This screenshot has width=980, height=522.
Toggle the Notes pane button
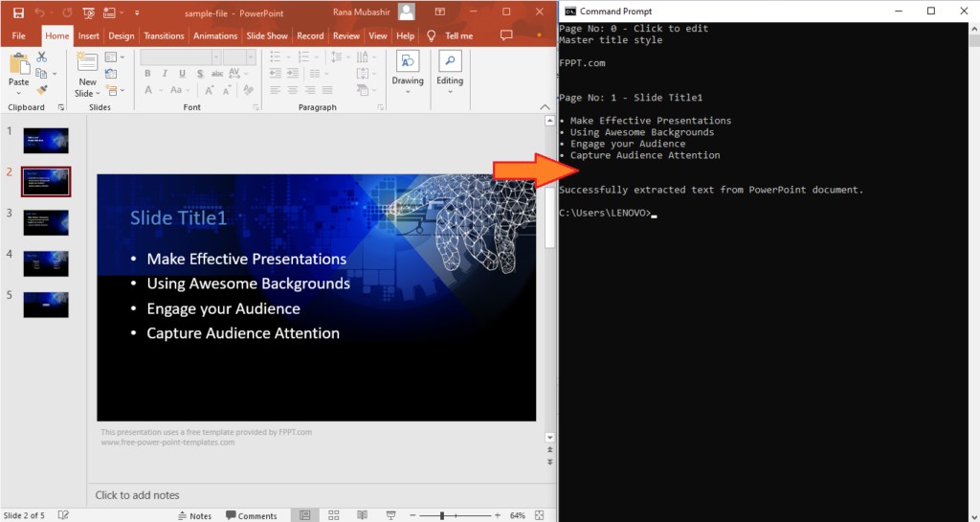[x=194, y=515]
